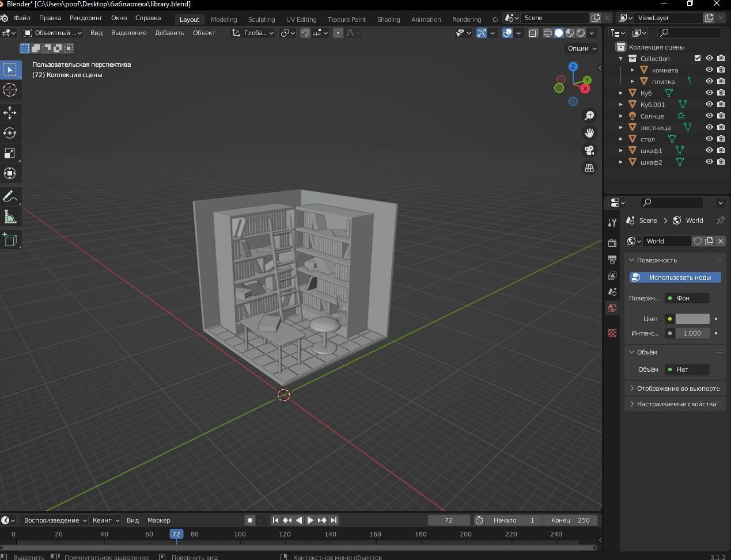Collapse the Поверхность panel

click(632, 260)
